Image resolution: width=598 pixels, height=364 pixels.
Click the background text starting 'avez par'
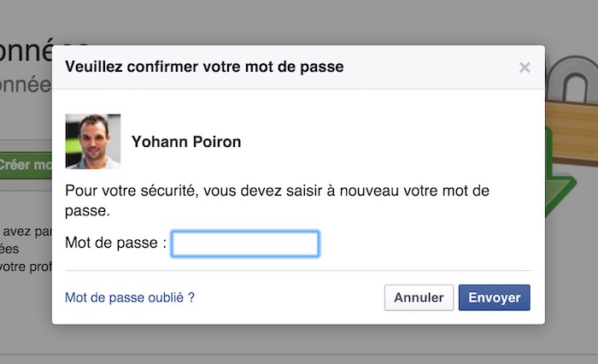pos(26,230)
